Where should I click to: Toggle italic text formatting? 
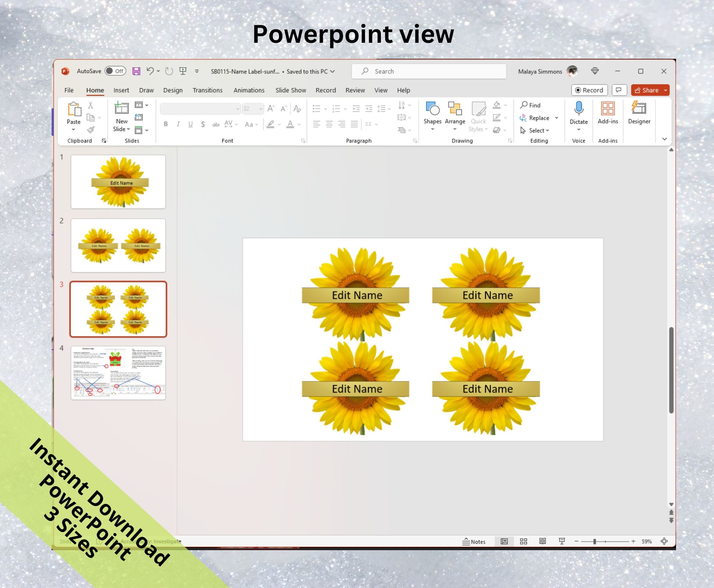click(178, 124)
